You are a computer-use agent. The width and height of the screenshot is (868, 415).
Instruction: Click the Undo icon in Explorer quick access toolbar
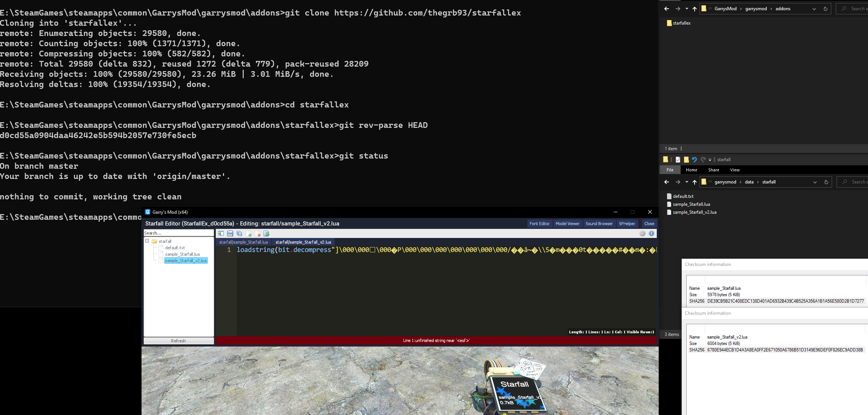click(x=695, y=159)
